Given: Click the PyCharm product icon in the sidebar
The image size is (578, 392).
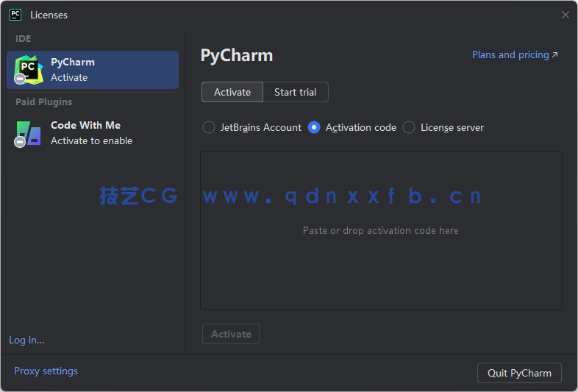Looking at the screenshot, I should (29, 70).
